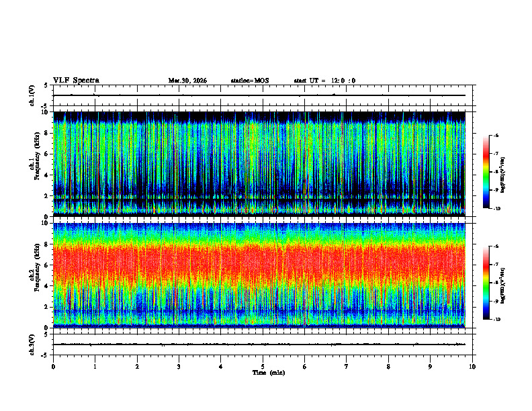Viewport: 532px width, 411px height.
Task: Click the ch.2 spectrogram color scale bar
Action: tap(486, 283)
